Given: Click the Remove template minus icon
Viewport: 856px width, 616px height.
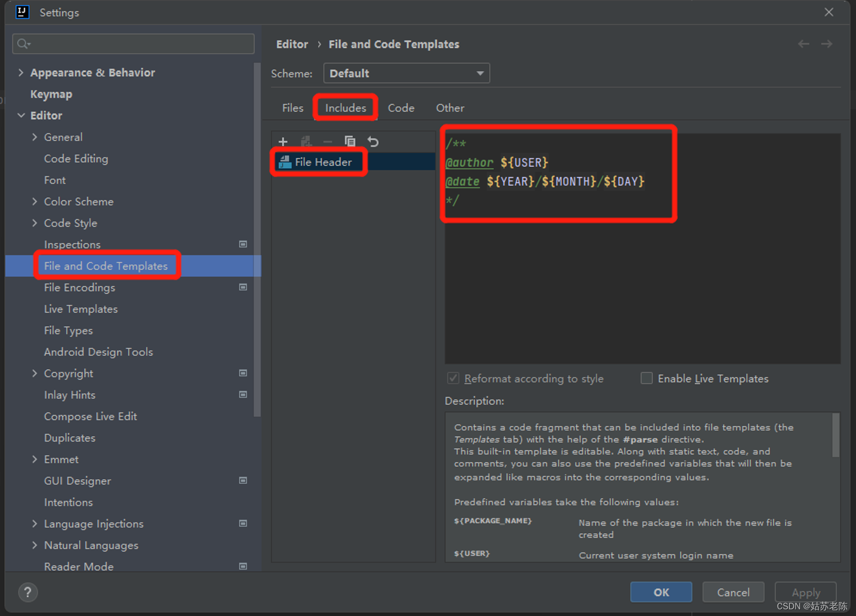Looking at the screenshot, I should pos(328,141).
